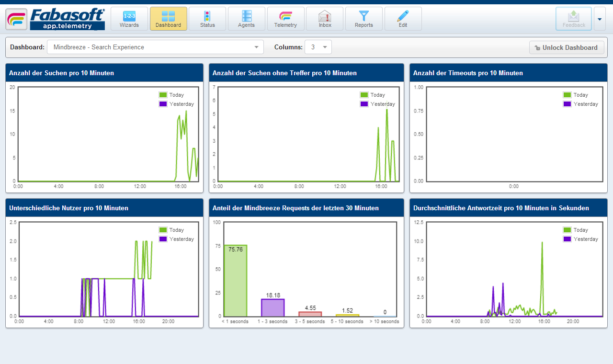Click the 18.18 value label
This screenshot has width=613, height=364.
(x=273, y=296)
